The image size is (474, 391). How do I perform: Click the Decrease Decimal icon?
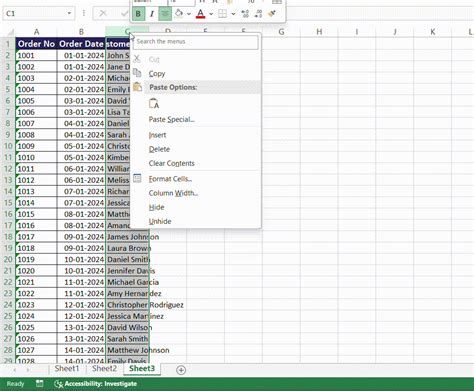[x=258, y=14]
